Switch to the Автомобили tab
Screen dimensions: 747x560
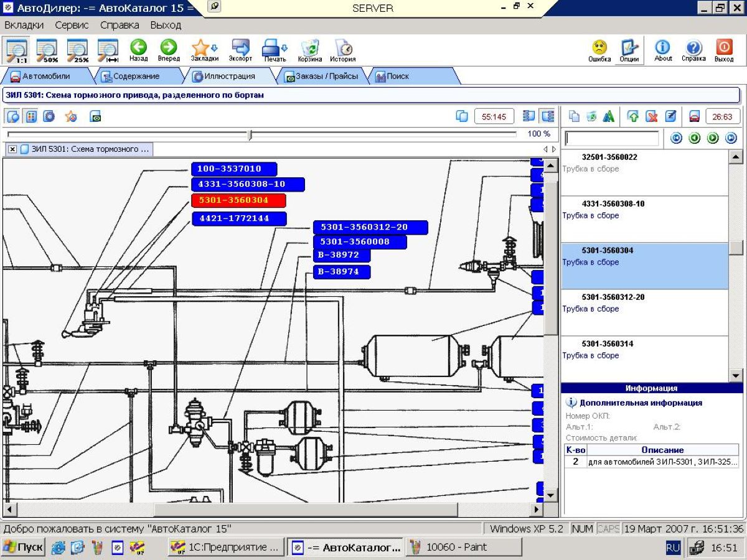tap(46, 77)
